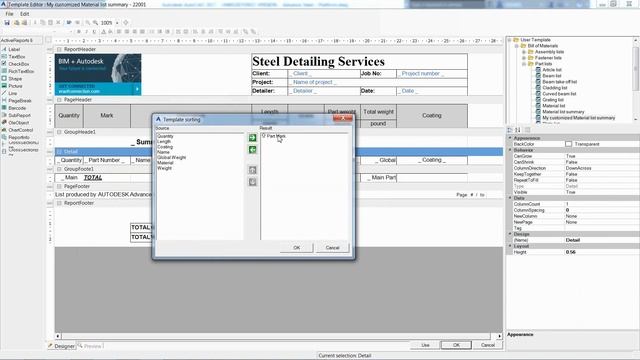Viewport: 640px width, 360px height.
Task: Click the green right arrow add button
Action: tap(253, 138)
